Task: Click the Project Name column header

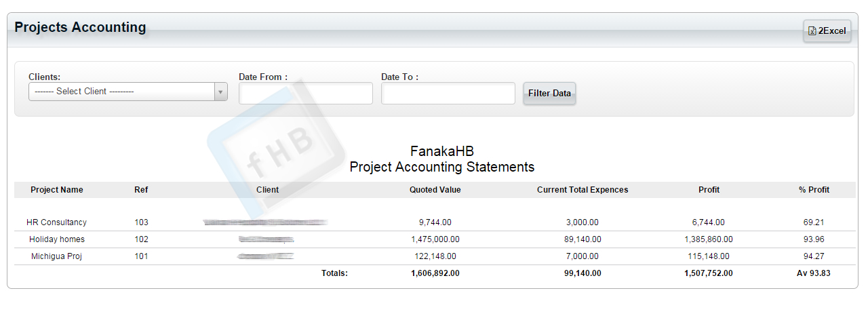Action: pyautogui.click(x=57, y=190)
